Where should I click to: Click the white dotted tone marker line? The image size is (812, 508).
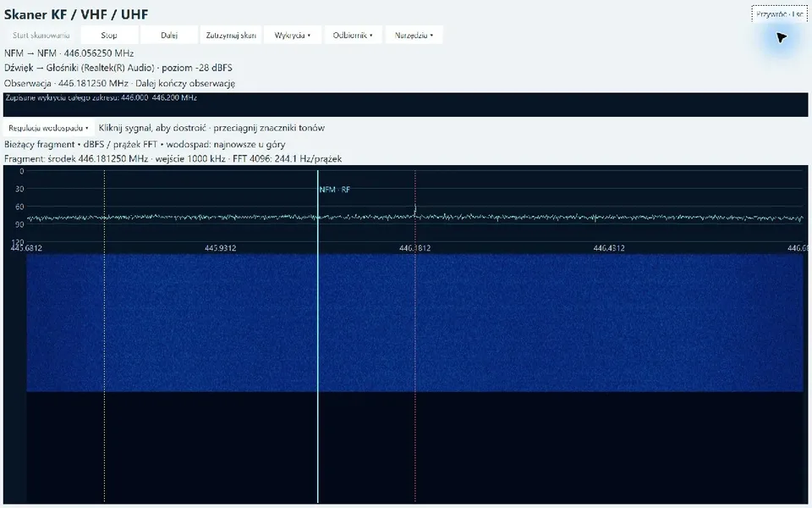tap(105, 337)
